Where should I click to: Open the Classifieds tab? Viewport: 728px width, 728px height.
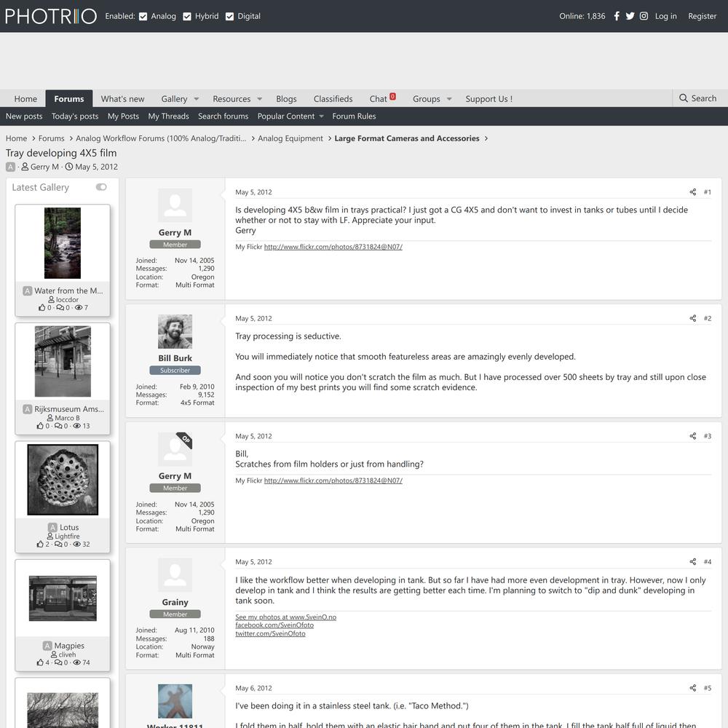333,99
